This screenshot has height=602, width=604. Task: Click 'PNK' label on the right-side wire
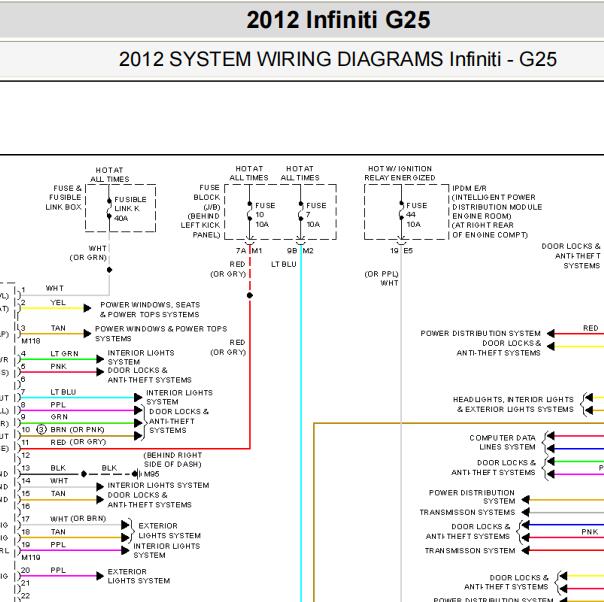click(590, 532)
